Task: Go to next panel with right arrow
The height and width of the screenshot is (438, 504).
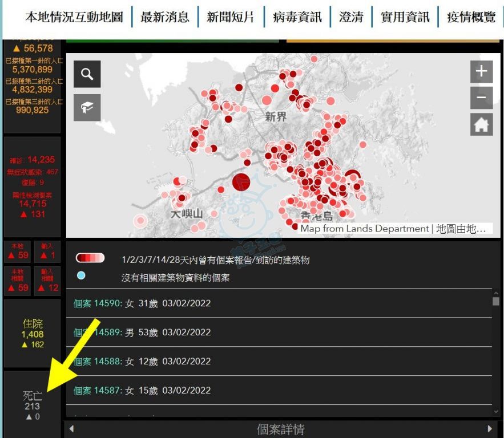Action: [490, 429]
